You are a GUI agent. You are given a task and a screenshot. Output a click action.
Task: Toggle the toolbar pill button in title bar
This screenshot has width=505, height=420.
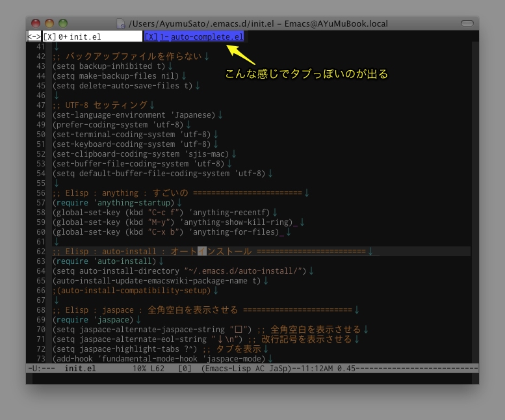coord(467,23)
